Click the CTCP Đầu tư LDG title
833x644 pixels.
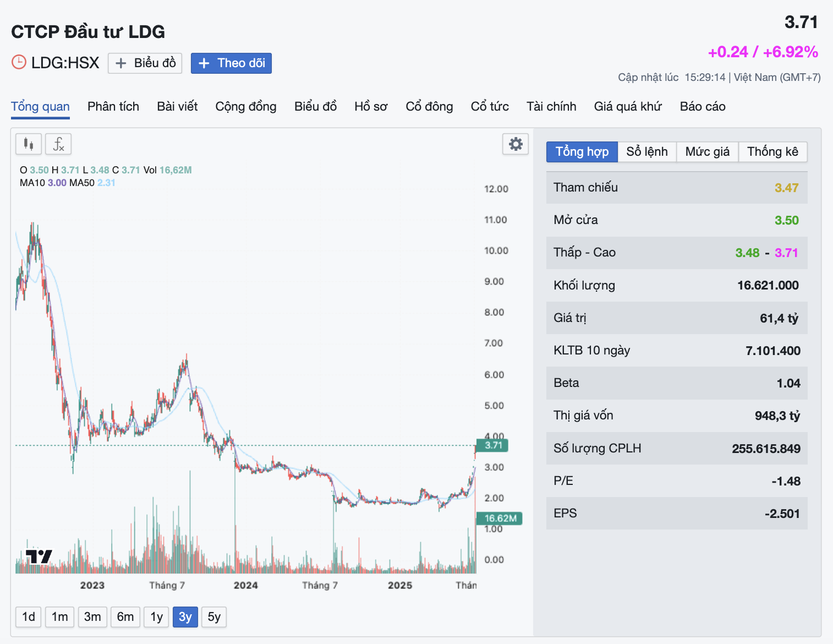[x=88, y=32]
